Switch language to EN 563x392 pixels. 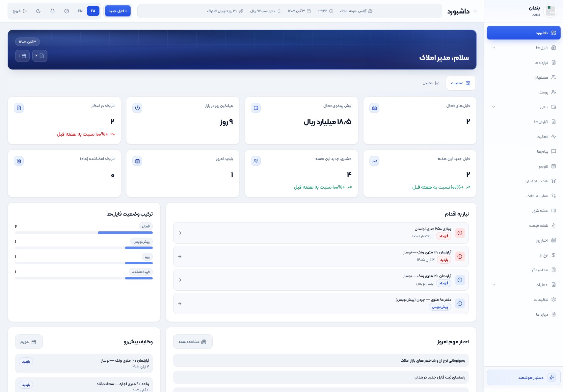coord(80,11)
